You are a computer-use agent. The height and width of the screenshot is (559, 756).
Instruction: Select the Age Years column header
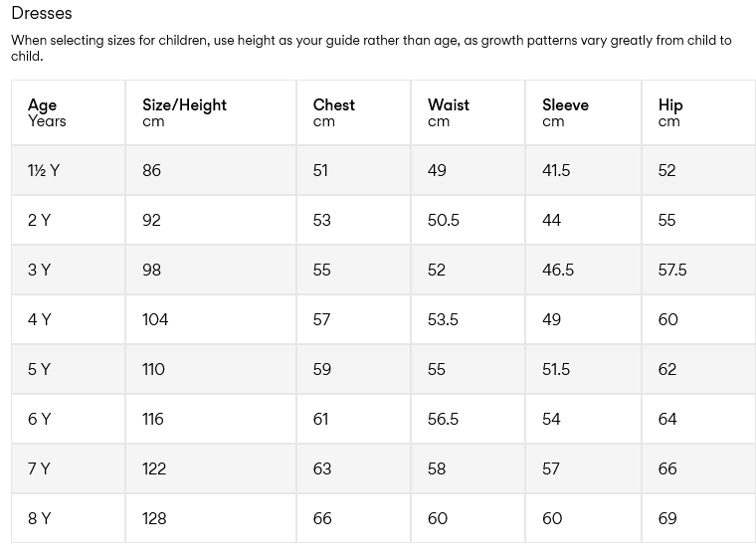47,112
